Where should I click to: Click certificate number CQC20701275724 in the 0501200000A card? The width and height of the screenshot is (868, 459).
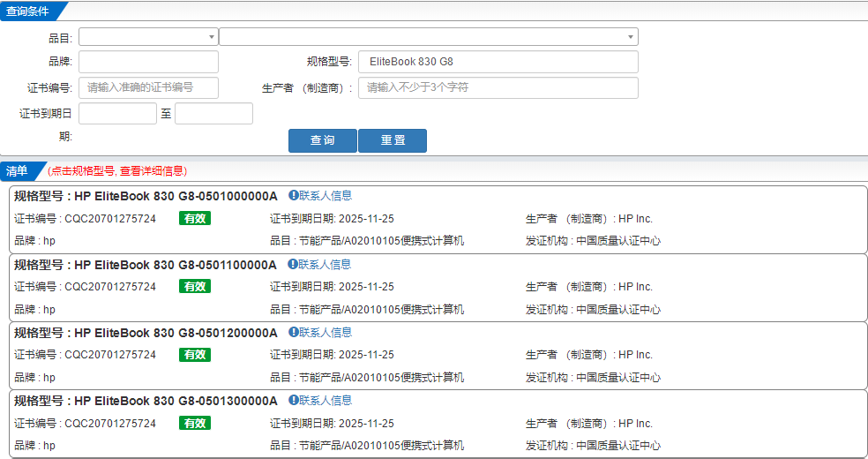click(110, 355)
